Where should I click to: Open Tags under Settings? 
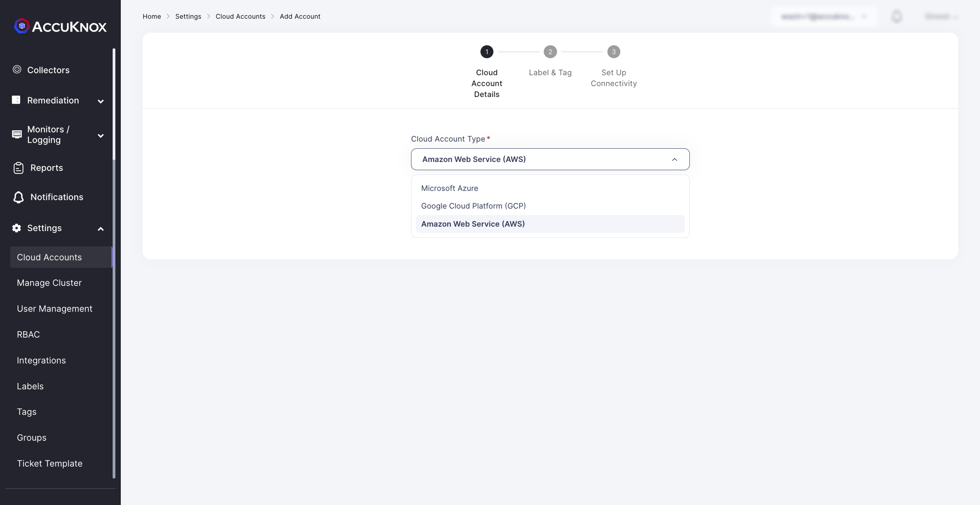(x=27, y=412)
